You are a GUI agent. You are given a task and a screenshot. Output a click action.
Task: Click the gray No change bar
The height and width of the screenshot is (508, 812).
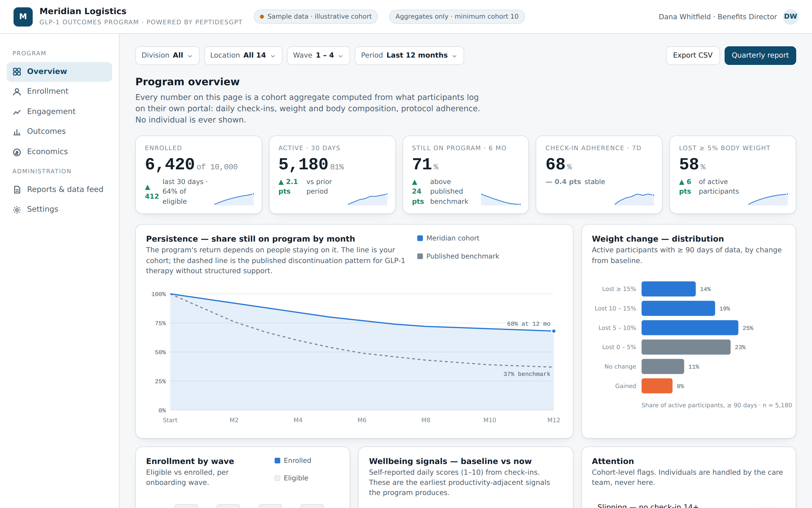pyautogui.click(x=662, y=367)
